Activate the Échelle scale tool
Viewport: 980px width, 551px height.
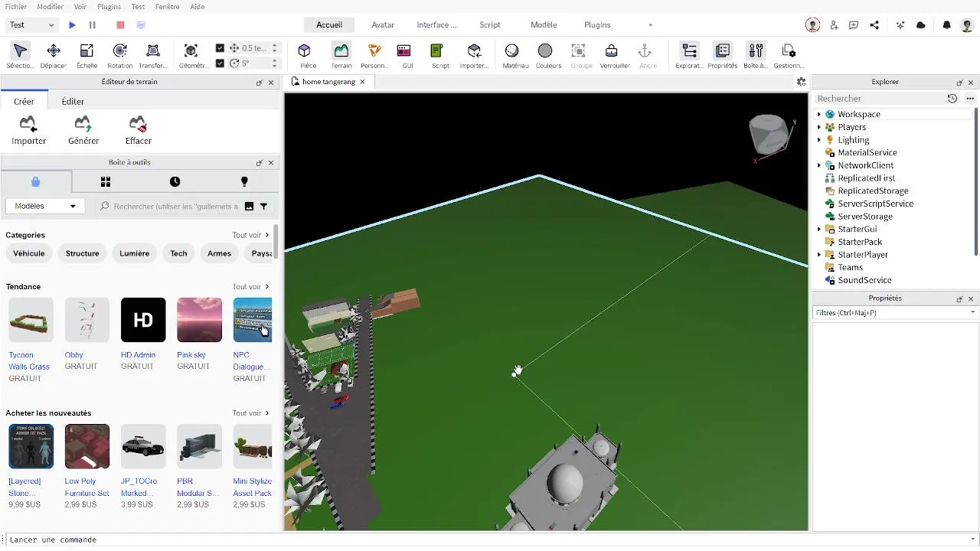tap(87, 56)
